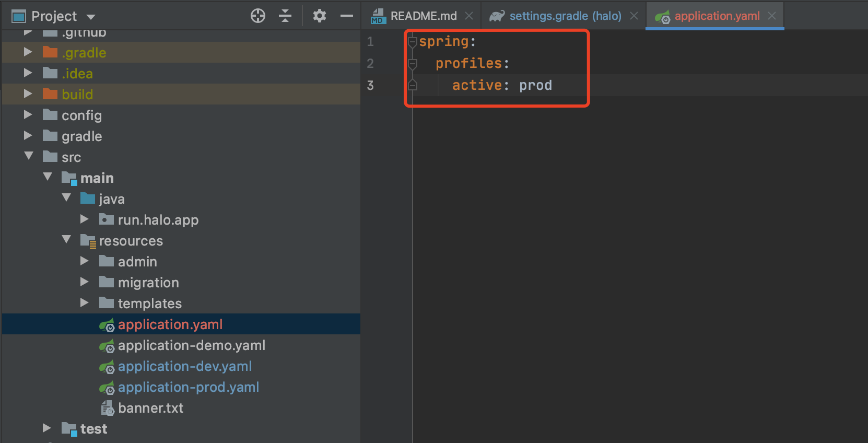Select the .idea folder row
The height and width of the screenshot is (443, 868).
pos(181,73)
